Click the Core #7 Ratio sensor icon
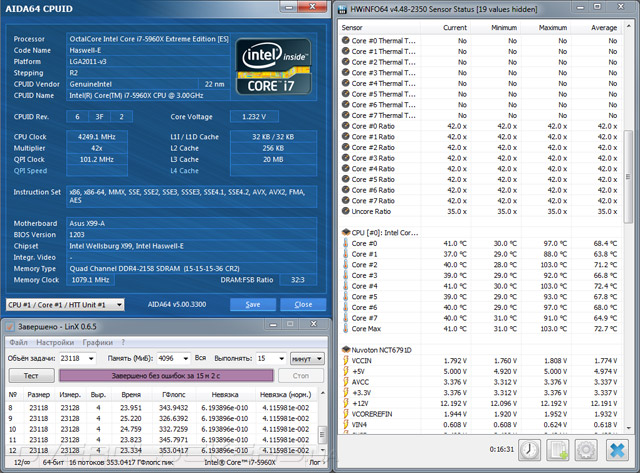640x473 pixels. 346,200
